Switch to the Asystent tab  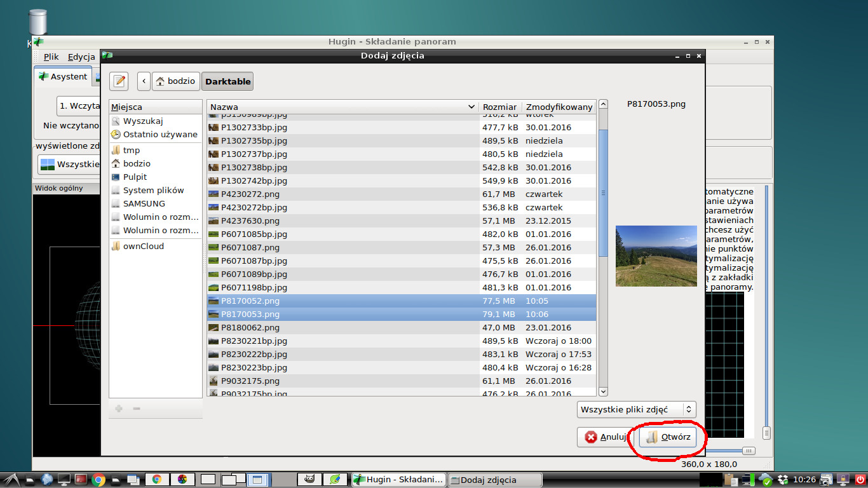(x=63, y=76)
